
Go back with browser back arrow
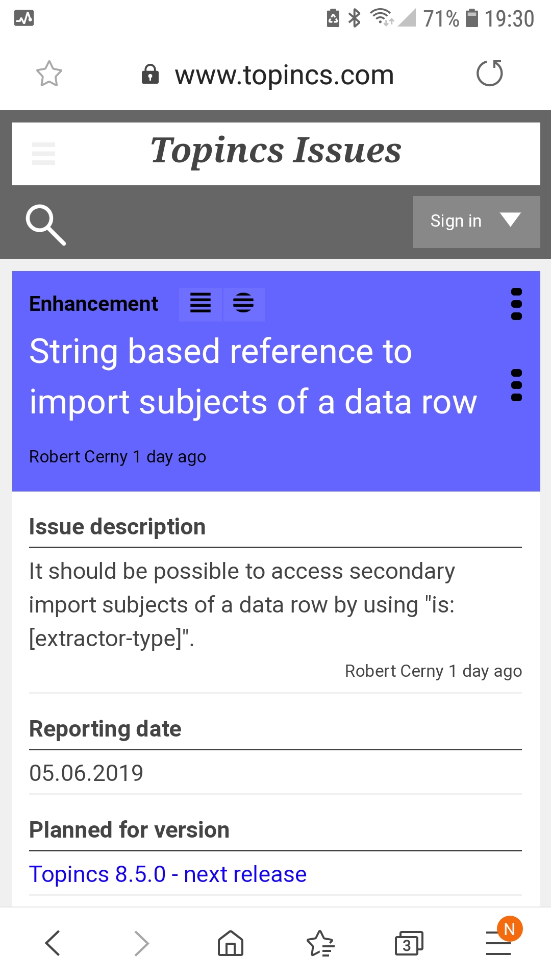[x=53, y=943]
